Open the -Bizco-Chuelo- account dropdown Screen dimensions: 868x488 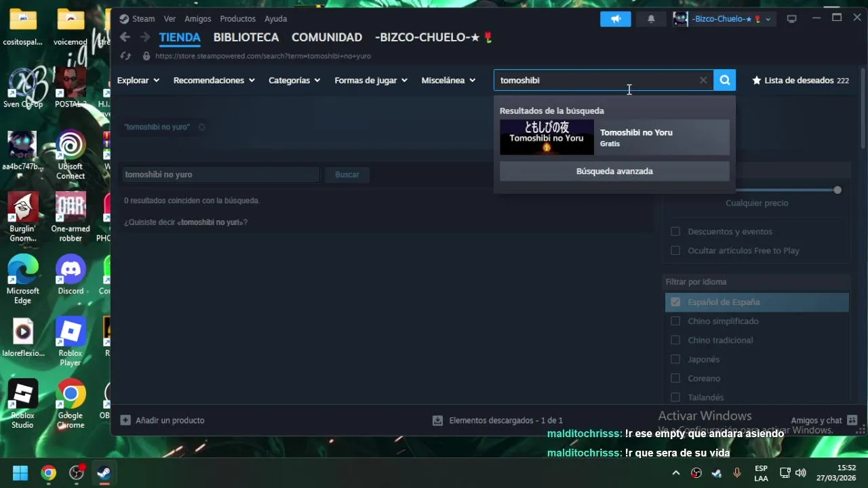[x=731, y=19]
